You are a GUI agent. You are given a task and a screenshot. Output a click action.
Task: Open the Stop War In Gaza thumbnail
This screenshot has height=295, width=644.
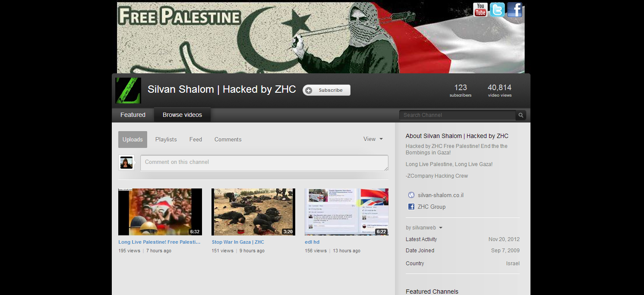click(x=253, y=212)
